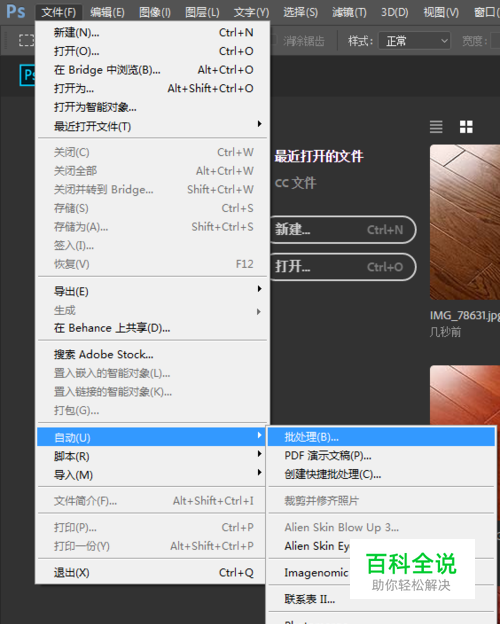Click the CC 文件 link
This screenshot has height=624, width=500.
pos(295,183)
